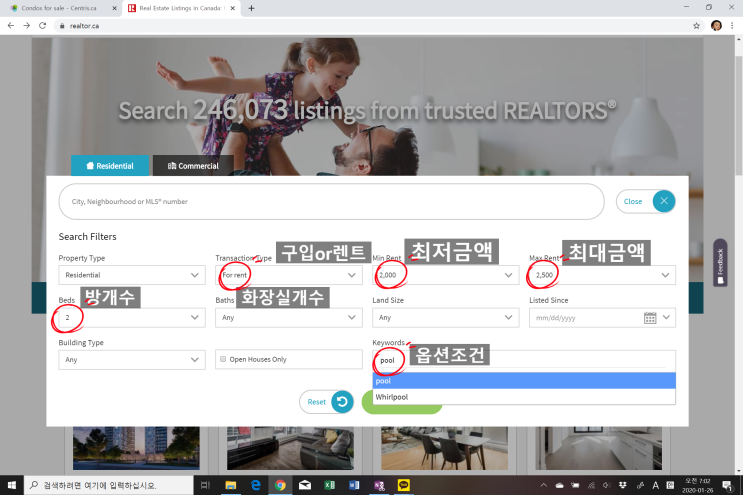743x495 pixels.
Task: Click the Reset filters button
Action: [326, 402]
